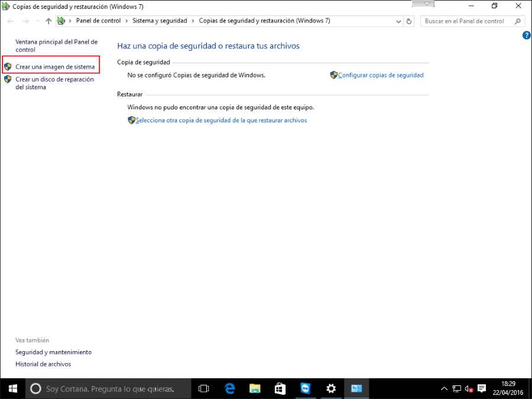
Task: Open File Explorer from taskbar
Action: [x=255, y=388]
